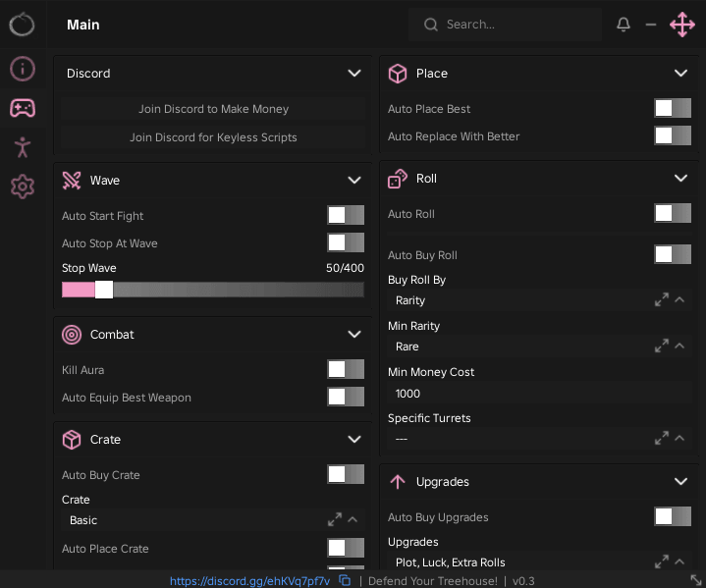
Task: Expand the Specific Turrets list icon
Action: 662,438
